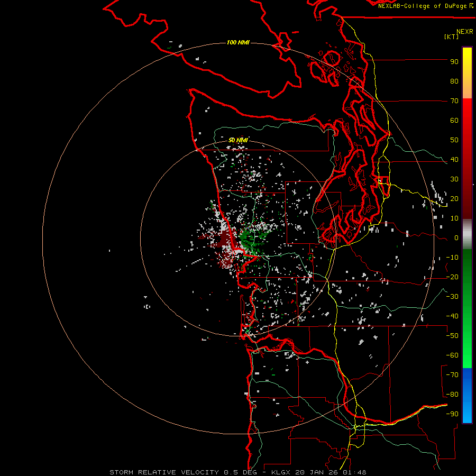Click the -80 value on velocity scale
The height and width of the screenshot is (476, 476).
coord(452,395)
